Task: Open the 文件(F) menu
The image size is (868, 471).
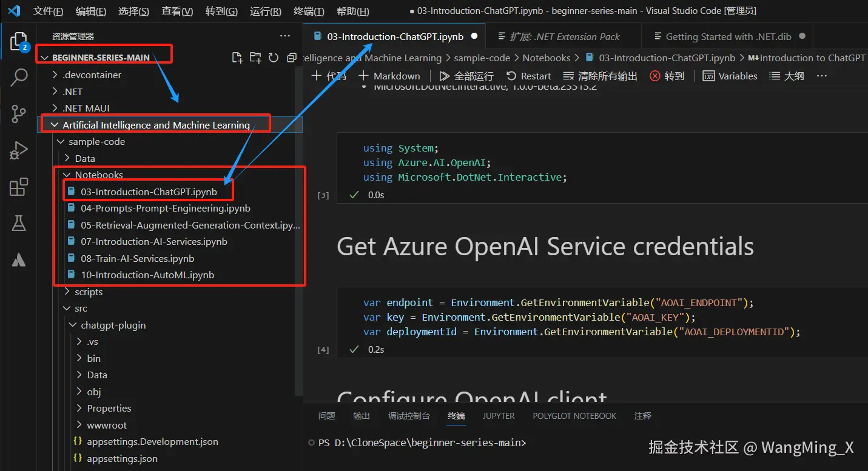Action: (x=48, y=11)
